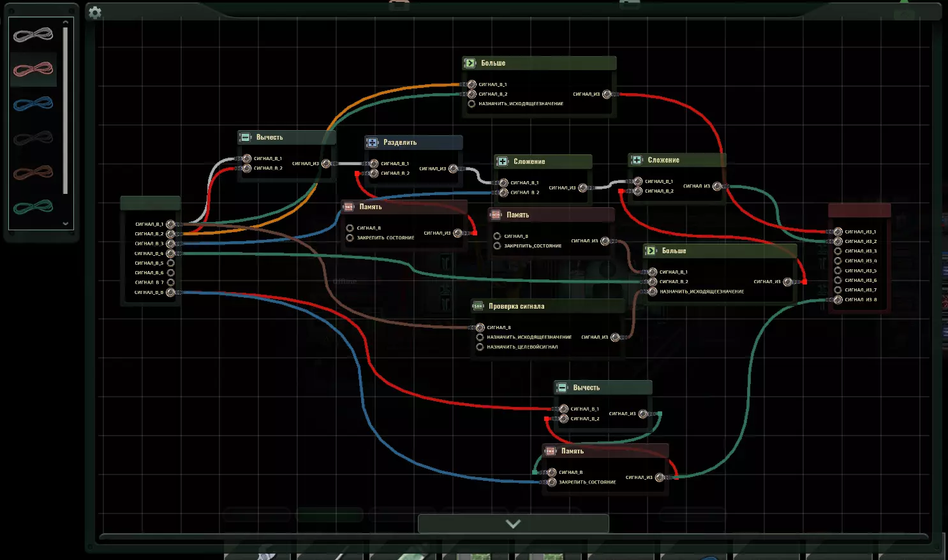The width and height of the screenshot is (948, 560).
Task: Open the gear settings icon above the grid
Action: 95,12
